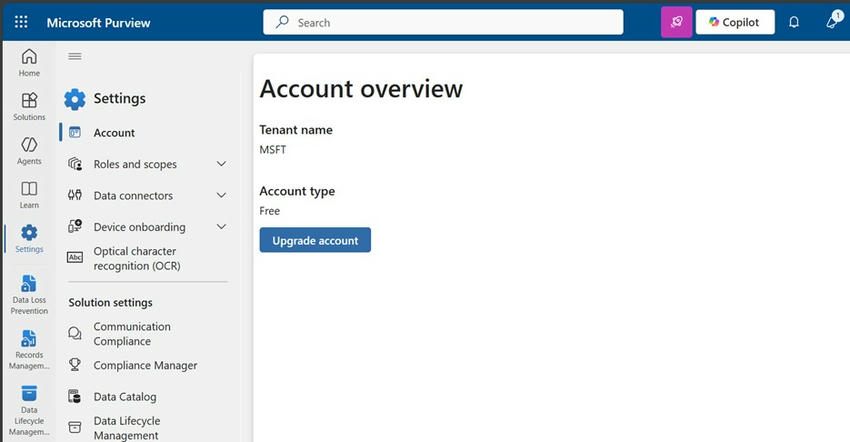Open Data Loss Prevention in left rail

[29, 293]
